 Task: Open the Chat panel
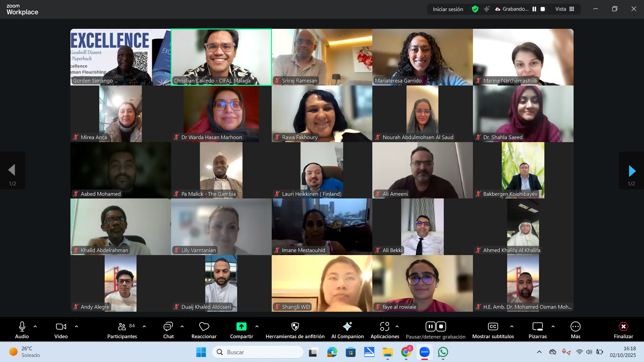[168, 326]
